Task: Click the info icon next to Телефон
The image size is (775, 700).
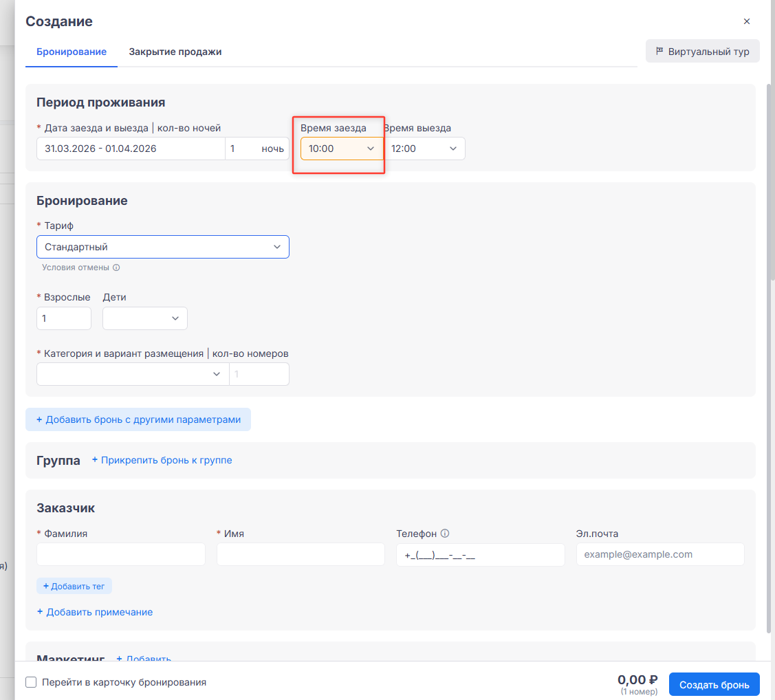Action: [x=445, y=534]
